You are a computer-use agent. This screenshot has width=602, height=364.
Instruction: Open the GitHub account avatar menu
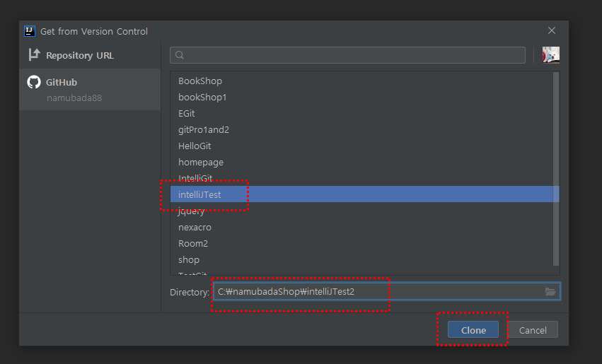[550, 55]
